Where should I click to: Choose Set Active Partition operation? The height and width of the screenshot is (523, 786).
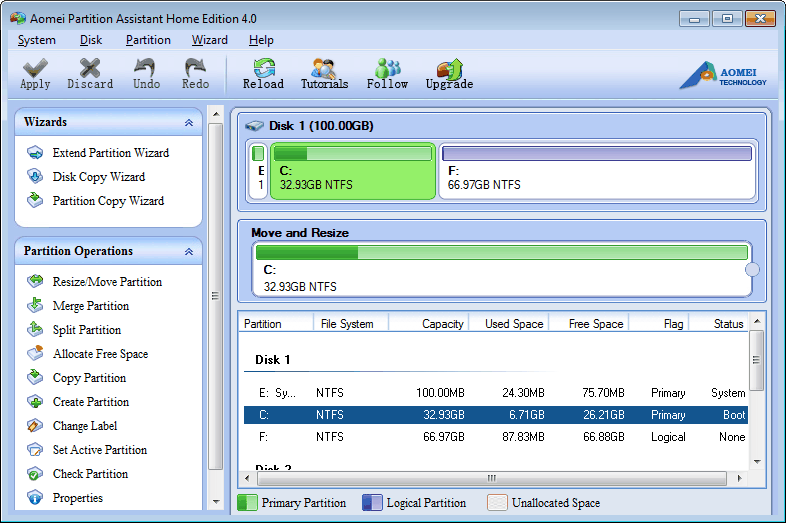[100, 450]
